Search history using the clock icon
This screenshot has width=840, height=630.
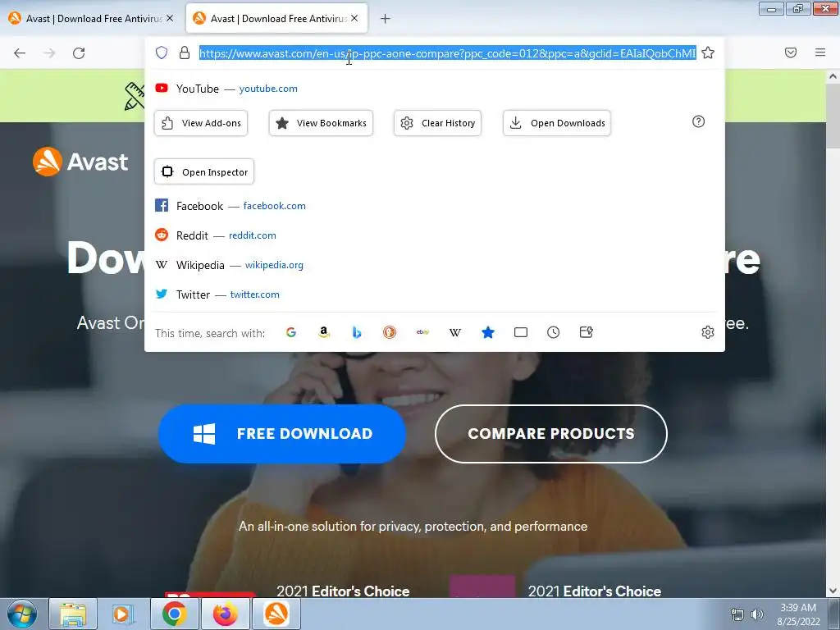(554, 333)
